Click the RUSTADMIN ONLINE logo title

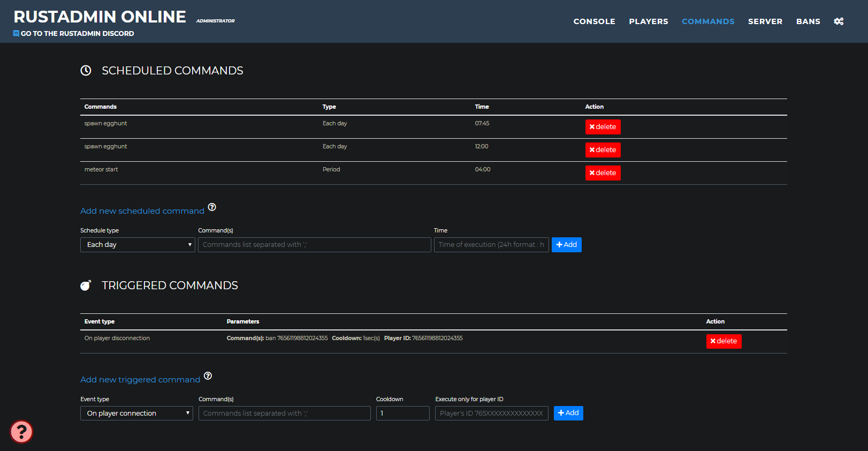coord(100,17)
